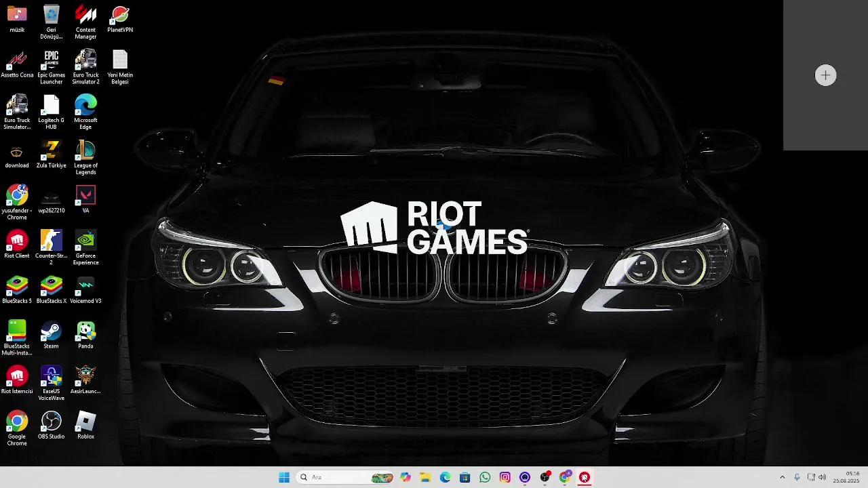Open AesirLauncher desktop shortcut

coord(85,380)
